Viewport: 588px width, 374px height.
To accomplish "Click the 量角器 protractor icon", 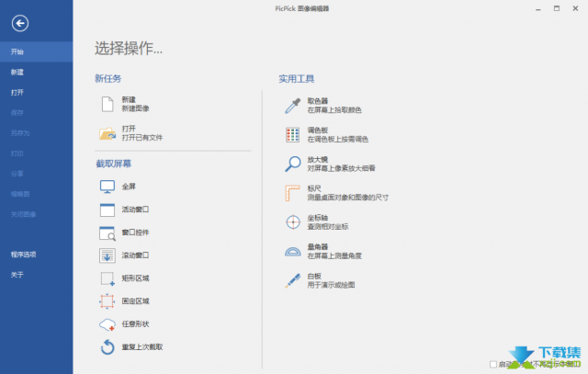I will pyautogui.click(x=292, y=252).
